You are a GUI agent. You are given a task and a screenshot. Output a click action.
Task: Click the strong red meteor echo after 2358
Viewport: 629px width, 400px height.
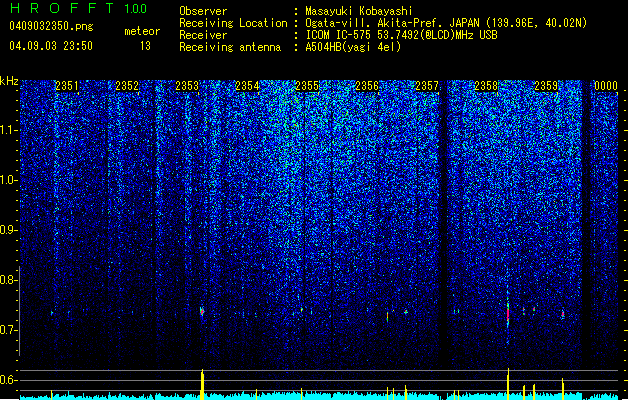tap(508, 313)
